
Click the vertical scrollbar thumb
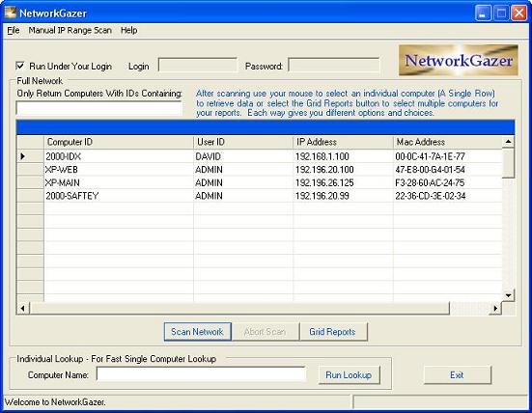508,163
